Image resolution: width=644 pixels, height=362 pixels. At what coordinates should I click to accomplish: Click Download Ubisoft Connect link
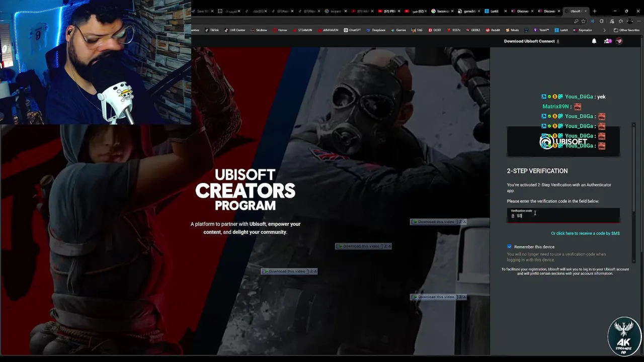[532, 41]
